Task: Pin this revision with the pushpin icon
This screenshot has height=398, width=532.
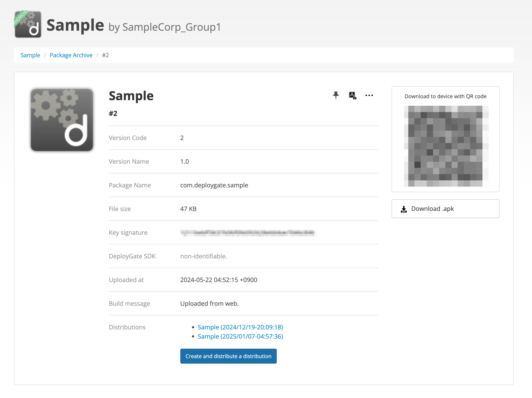Action: pos(336,95)
